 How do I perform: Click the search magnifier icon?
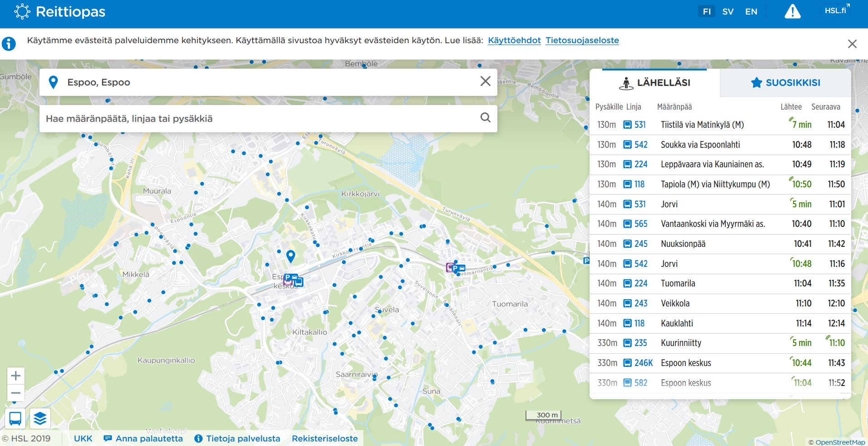pyautogui.click(x=485, y=118)
